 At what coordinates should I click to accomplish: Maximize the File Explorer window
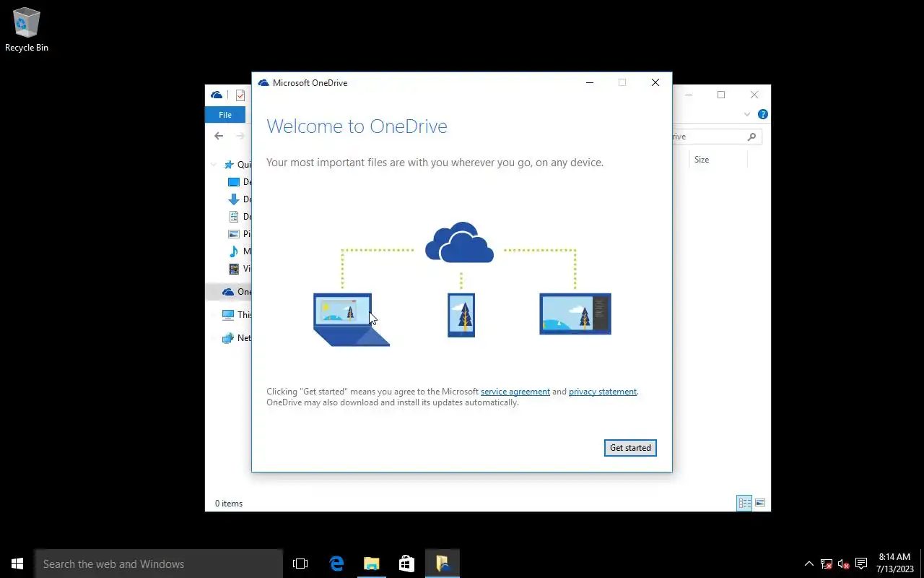pyautogui.click(x=720, y=95)
